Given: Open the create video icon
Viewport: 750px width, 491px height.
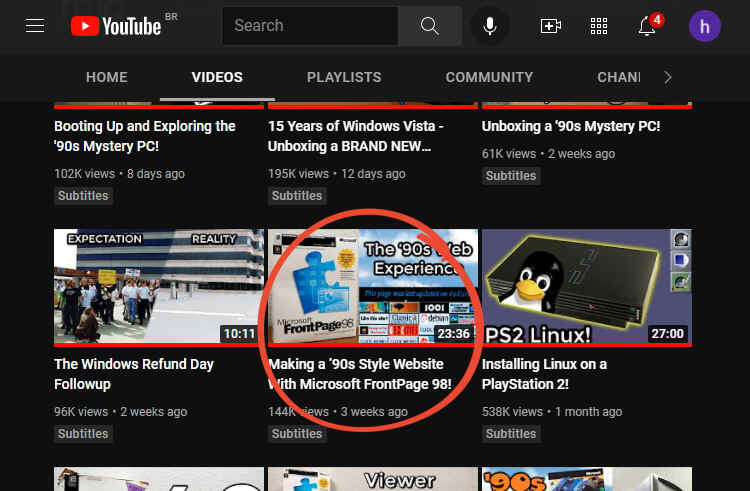Looking at the screenshot, I should [x=551, y=26].
